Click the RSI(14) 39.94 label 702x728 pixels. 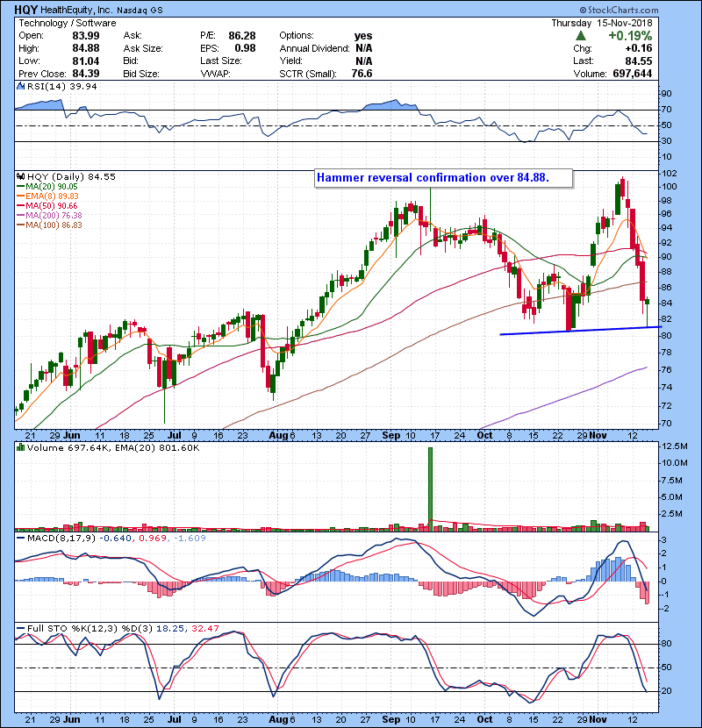click(61, 86)
